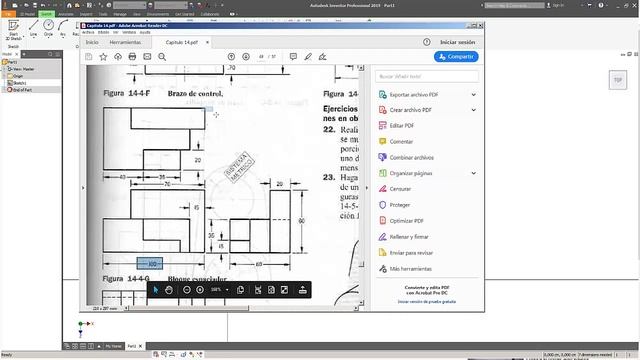This screenshot has width=640, height=360.
Task: Click the save disk icon in Acrobat toolbar
Action: click(89, 57)
